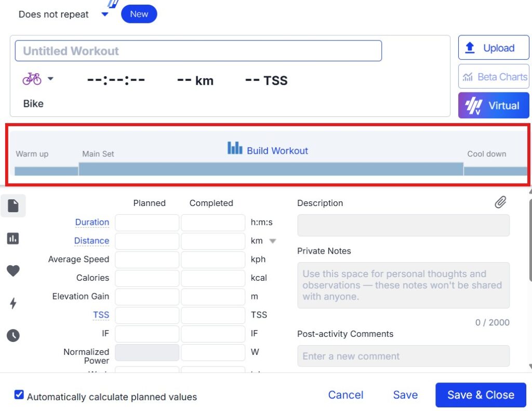The width and height of the screenshot is (532, 411).
Task: Click the Upload button
Action: 494,48
